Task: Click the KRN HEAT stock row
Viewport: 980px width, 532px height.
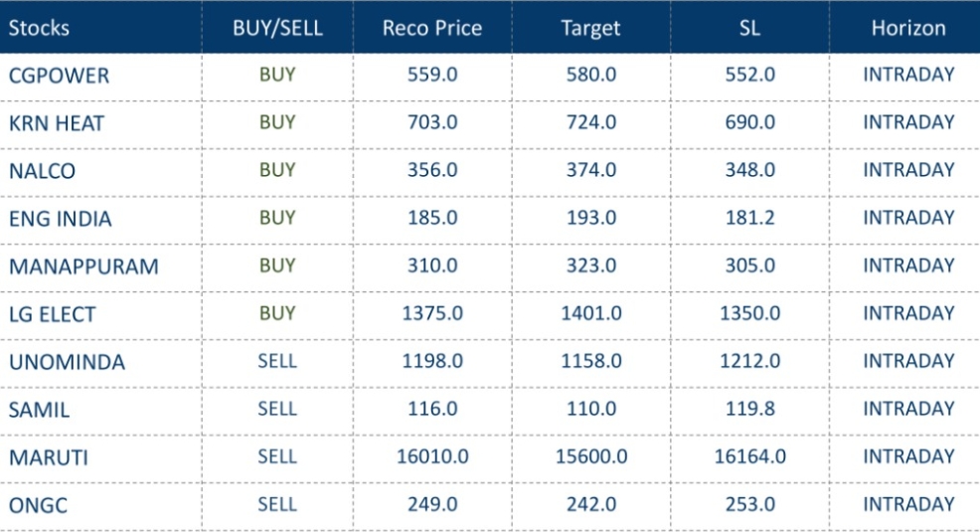Action: click(x=57, y=123)
